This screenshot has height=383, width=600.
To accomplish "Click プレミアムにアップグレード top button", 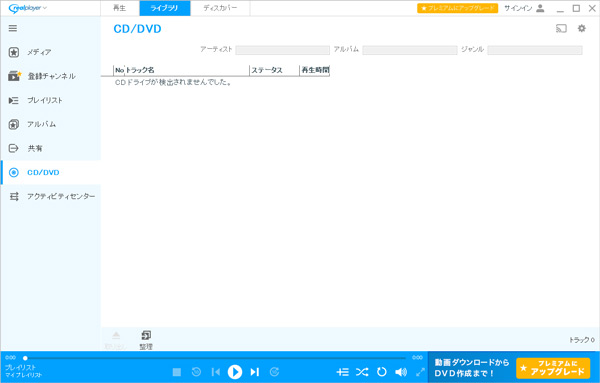I will tap(458, 8).
